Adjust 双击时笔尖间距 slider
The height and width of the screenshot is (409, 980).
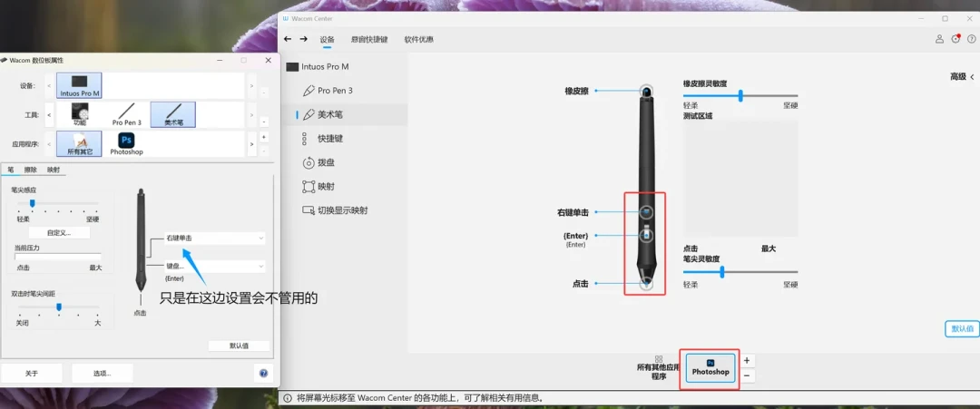click(x=59, y=307)
